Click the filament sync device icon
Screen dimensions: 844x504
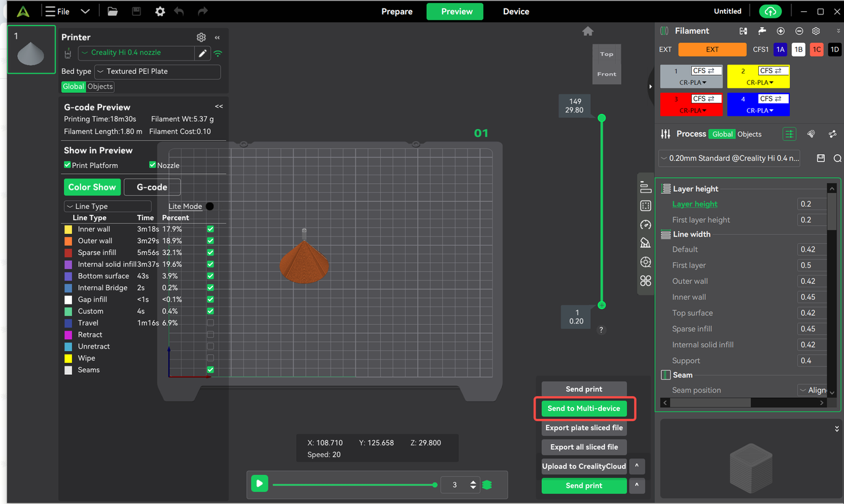click(x=743, y=31)
